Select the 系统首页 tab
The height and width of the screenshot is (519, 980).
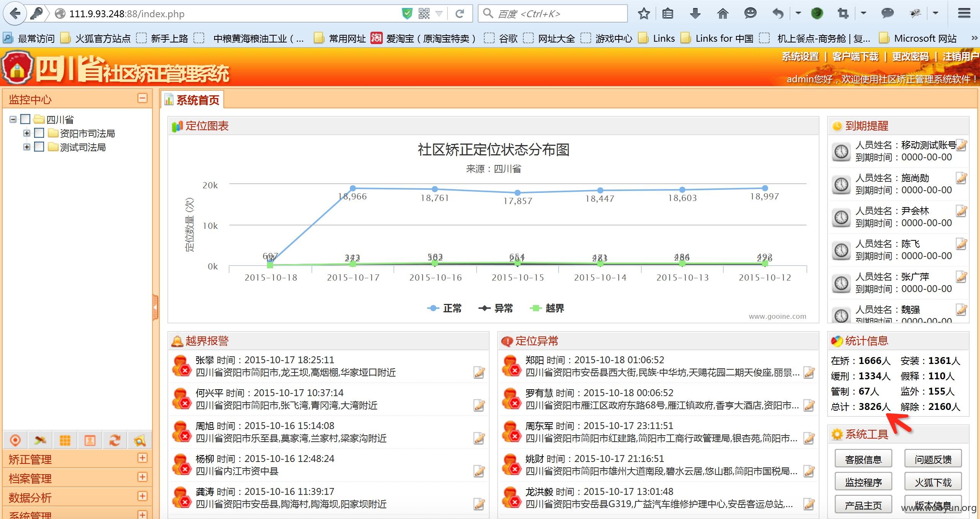coord(192,100)
